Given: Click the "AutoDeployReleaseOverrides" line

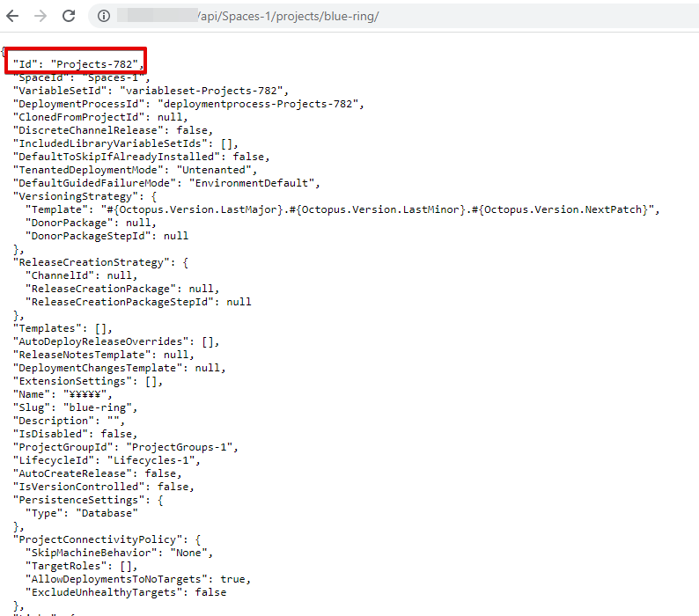Looking at the screenshot, I should click(x=116, y=341).
